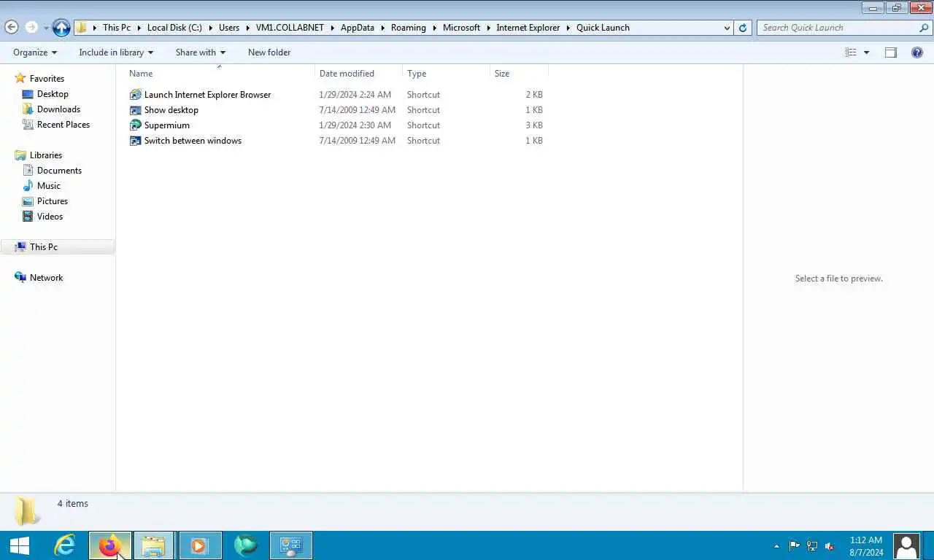Click the Change your view icon
934x560 pixels.
pyautogui.click(x=851, y=52)
